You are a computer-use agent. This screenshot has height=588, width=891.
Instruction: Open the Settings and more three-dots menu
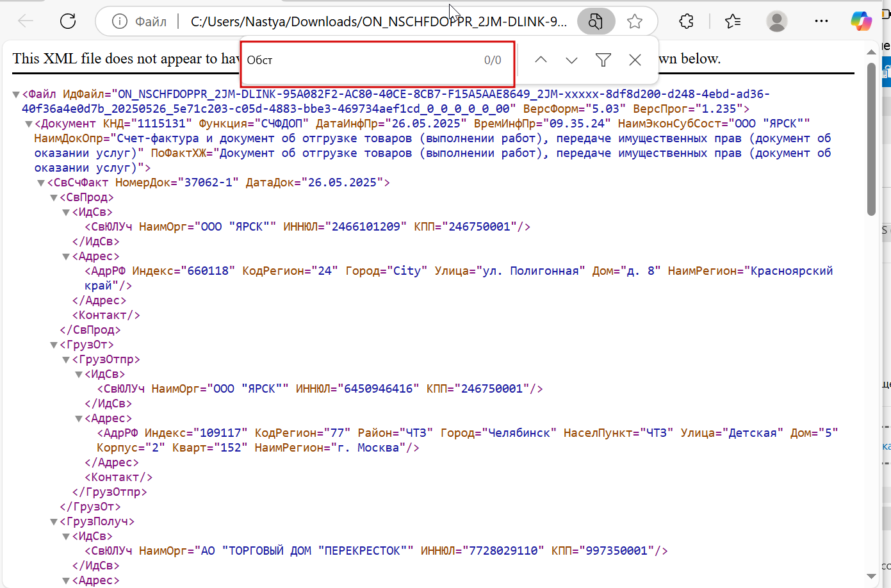pos(821,22)
